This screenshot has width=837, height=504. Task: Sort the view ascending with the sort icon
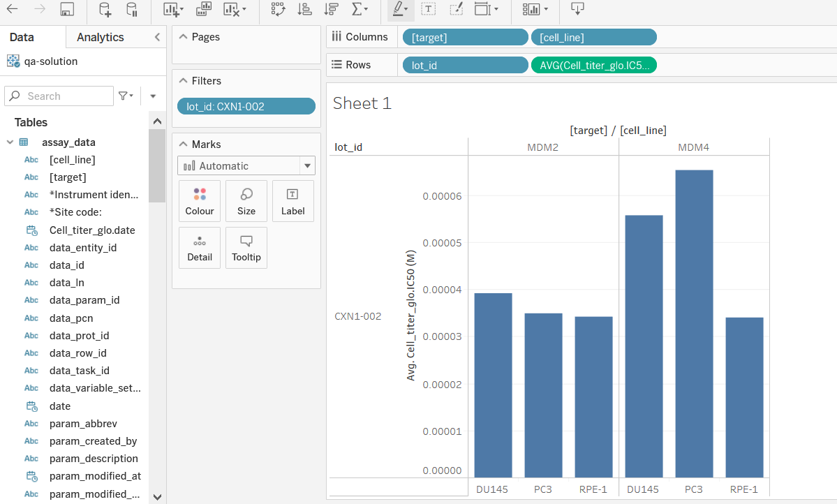pyautogui.click(x=305, y=10)
